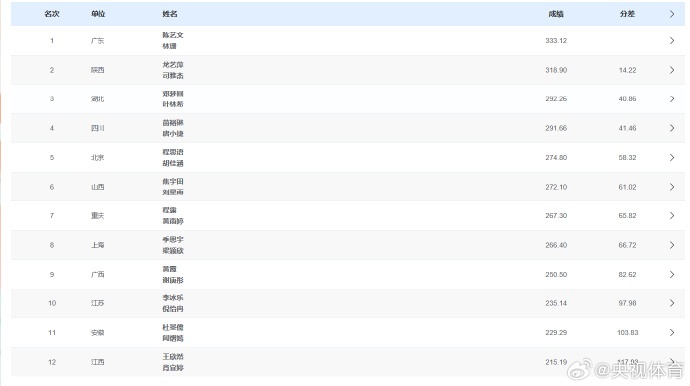The height and width of the screenshot is (386, 690).
Task: Select the 广西 unit cell
Action: (x=98, y=275)
